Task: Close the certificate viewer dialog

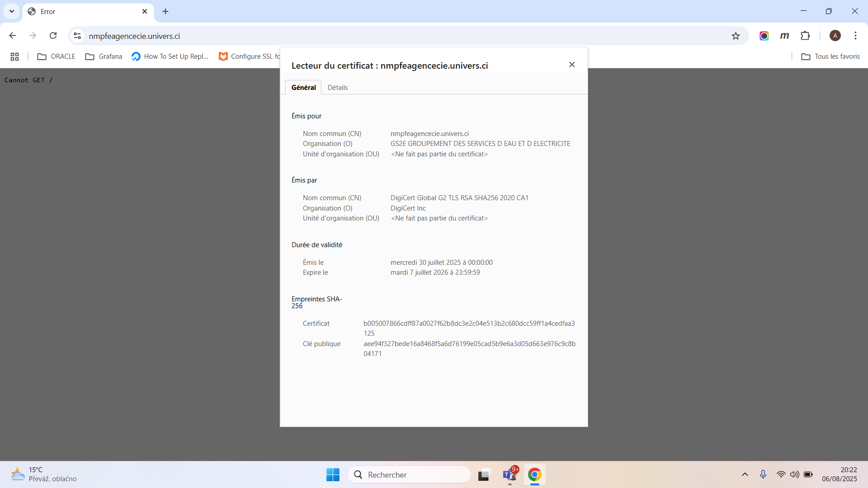Action: click(572, 65)
